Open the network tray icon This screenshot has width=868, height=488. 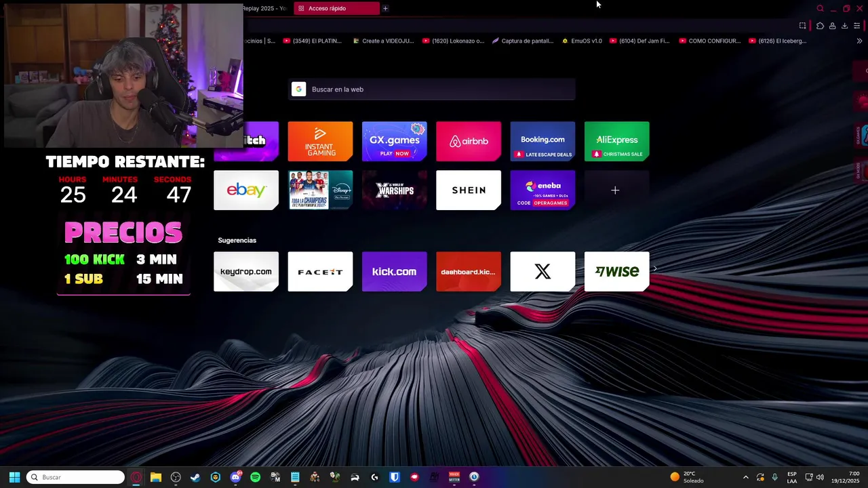tap(809, 477)
